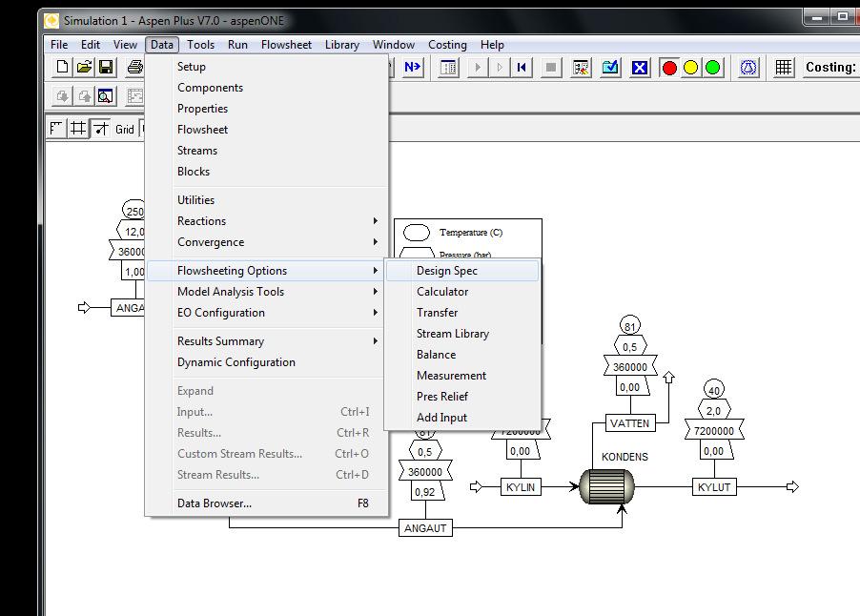
Task: Click the Print toolbar icon
Action: coord(135,67)
